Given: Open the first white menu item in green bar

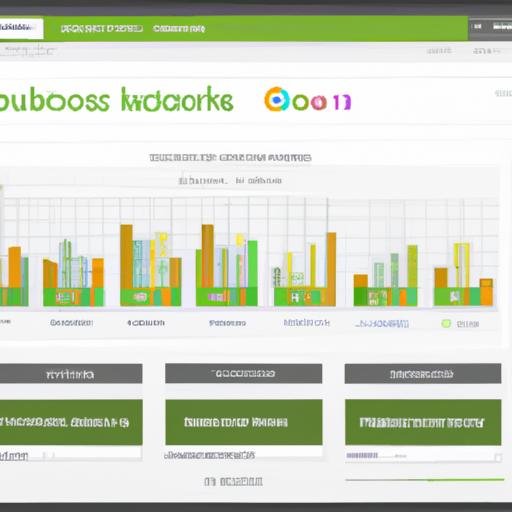Looking at the screenshot, I should coord(102,28).
